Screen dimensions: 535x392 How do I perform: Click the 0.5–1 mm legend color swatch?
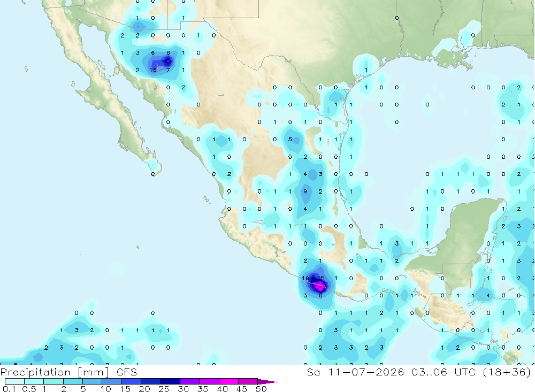click(34, 381)
